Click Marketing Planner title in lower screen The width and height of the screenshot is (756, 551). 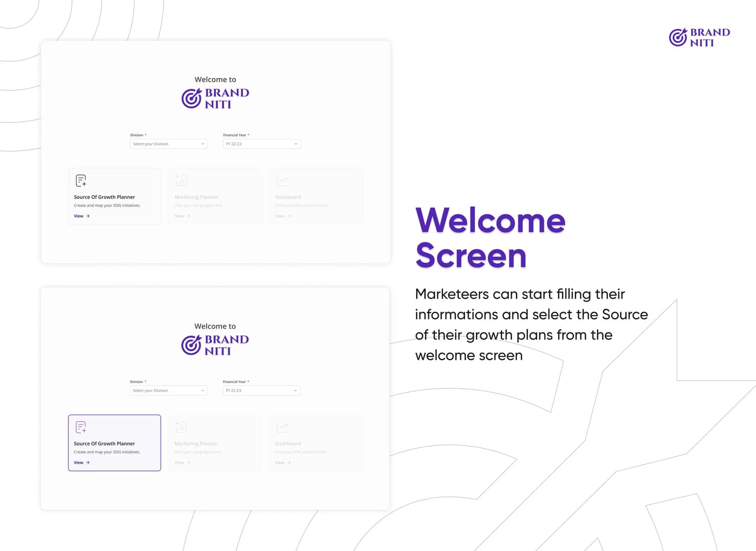pyautogui.click(x=197, y=444)
